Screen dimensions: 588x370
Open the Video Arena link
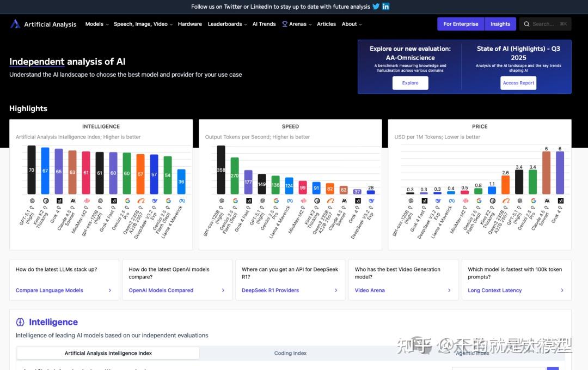370,290
